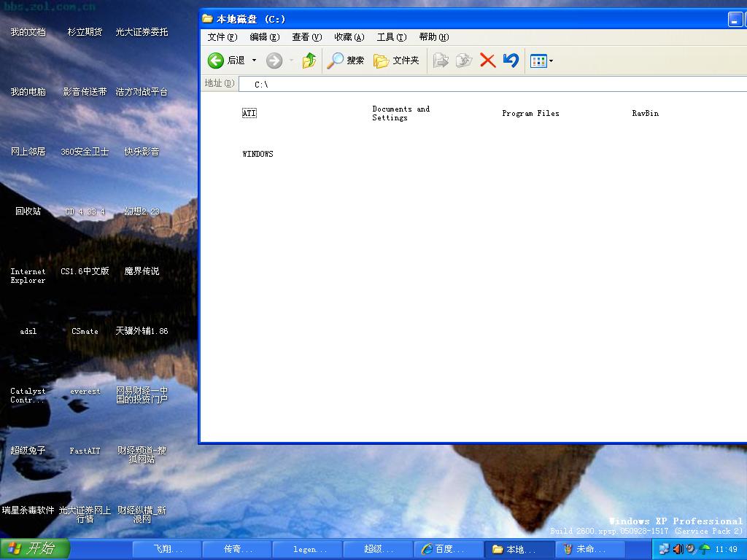Viewport: 747px width, 560px height.
Task: Open the 文件(F) menu
Action: (222, 37)
